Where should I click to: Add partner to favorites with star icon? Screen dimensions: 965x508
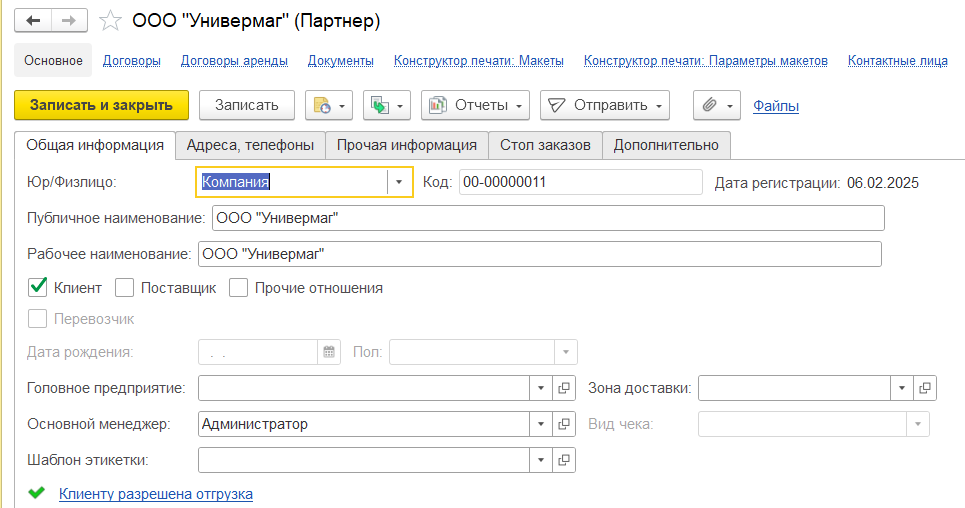click(x=111, y=21)
